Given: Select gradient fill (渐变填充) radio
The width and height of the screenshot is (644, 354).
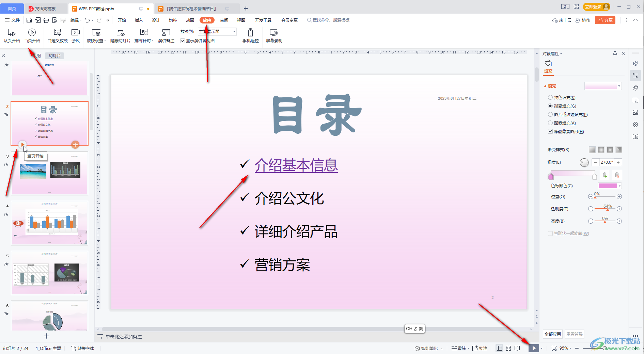Looking at the screenshot, I should click(x=550, y=106).
